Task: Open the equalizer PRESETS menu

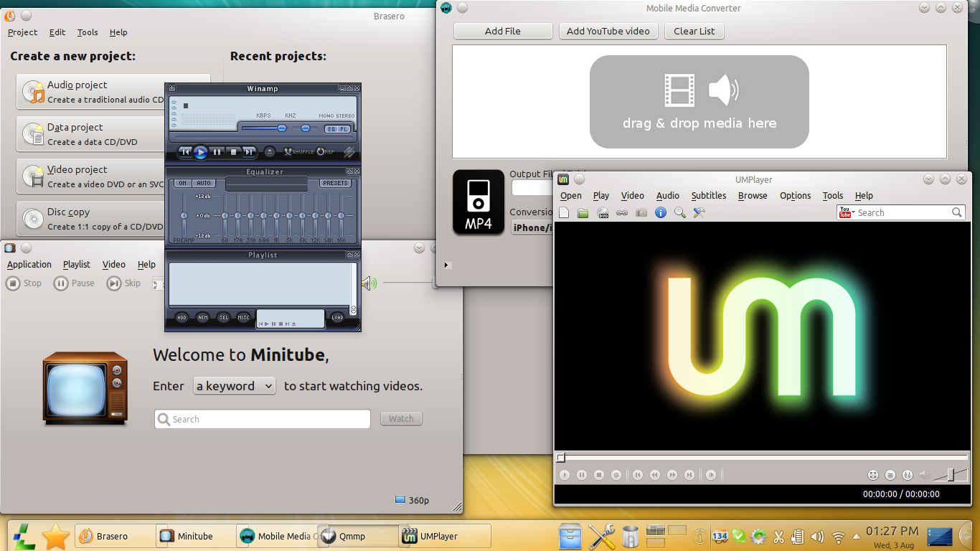Action: pos(335,184)
